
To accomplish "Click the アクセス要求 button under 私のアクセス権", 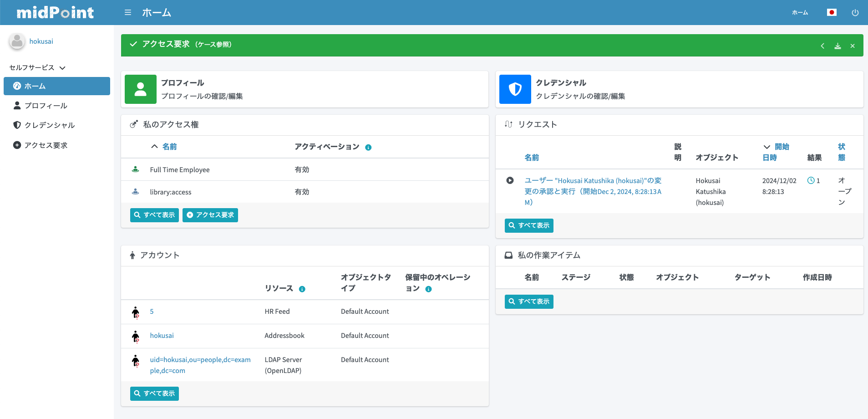I will 210,215.
